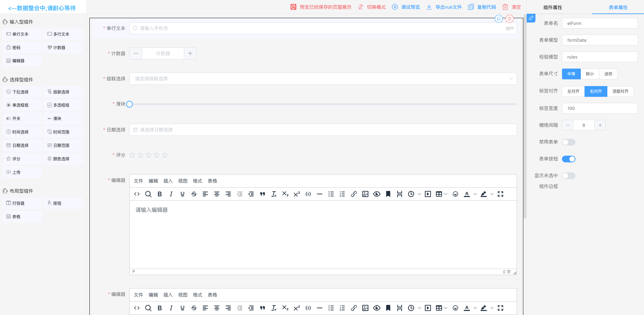644x315 pixels.
Task: Select 迷你 form size
Action: 608,74
